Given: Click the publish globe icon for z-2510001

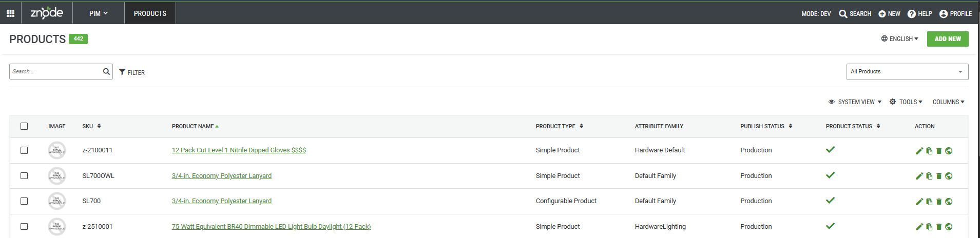Looking at the screenshot, I should click(949, 227).
